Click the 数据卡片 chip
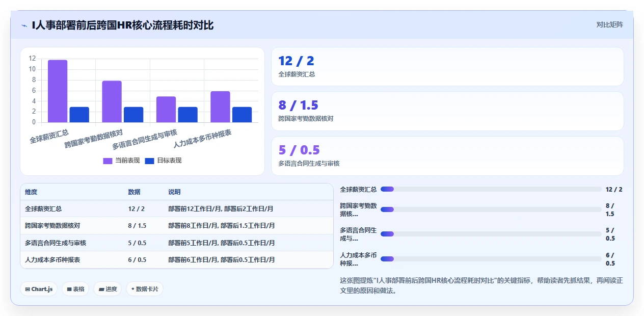Image resolution: width=644 pixels, height=316 pixels. click(145, 289)
